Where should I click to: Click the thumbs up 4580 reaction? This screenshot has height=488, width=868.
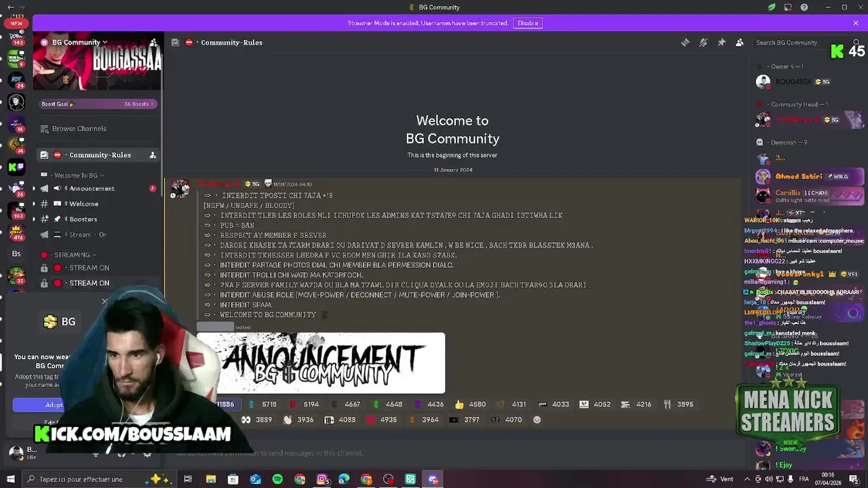[471, 404]
